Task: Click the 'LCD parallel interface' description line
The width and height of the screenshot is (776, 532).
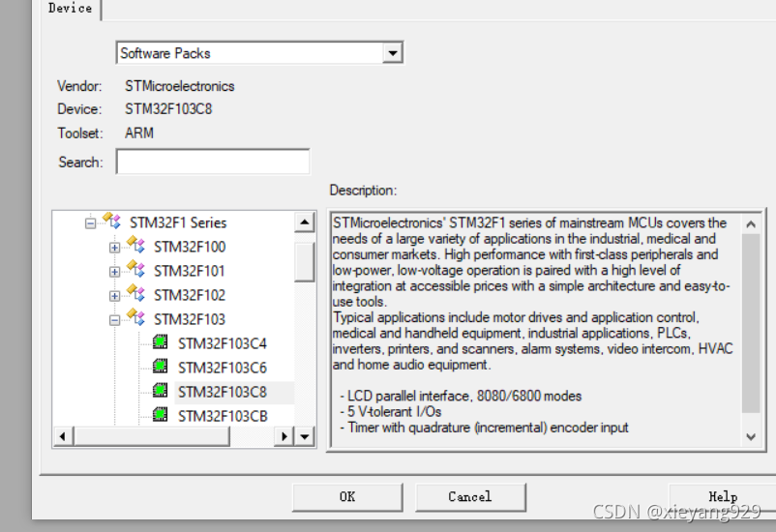Action: pyautogui.click(x=461, y=396)
